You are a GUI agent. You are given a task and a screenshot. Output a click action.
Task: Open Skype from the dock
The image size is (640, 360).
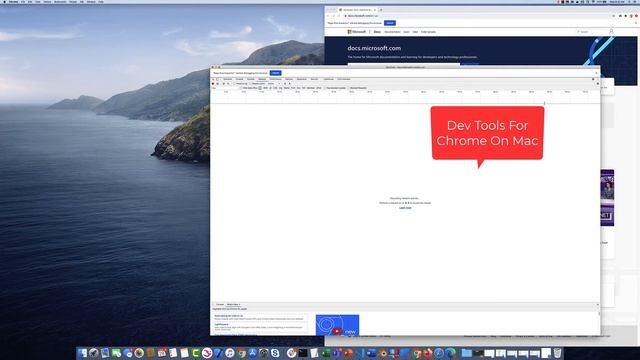[x=276, y=353]
